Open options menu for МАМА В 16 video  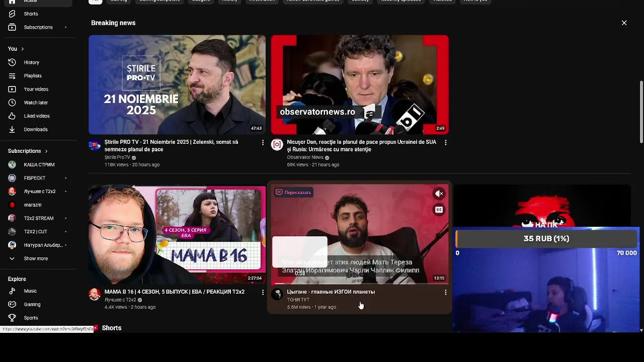coord(263,292)
